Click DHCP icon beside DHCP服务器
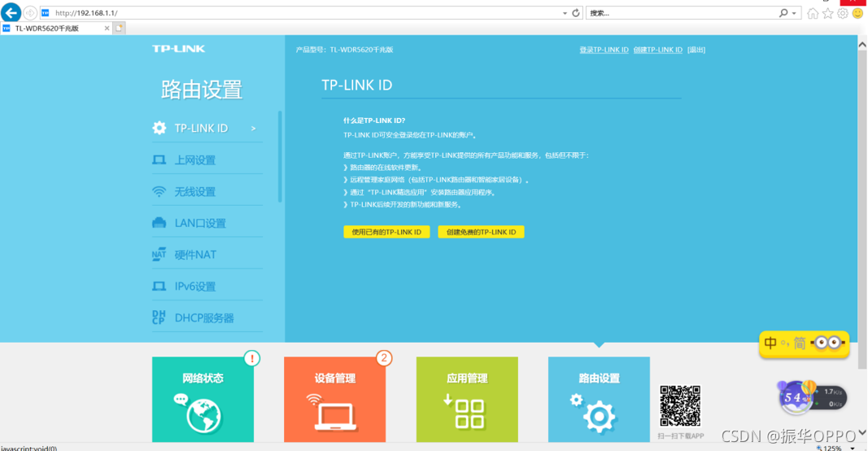Viewport: 868px width, 451px height. point(159,317)
